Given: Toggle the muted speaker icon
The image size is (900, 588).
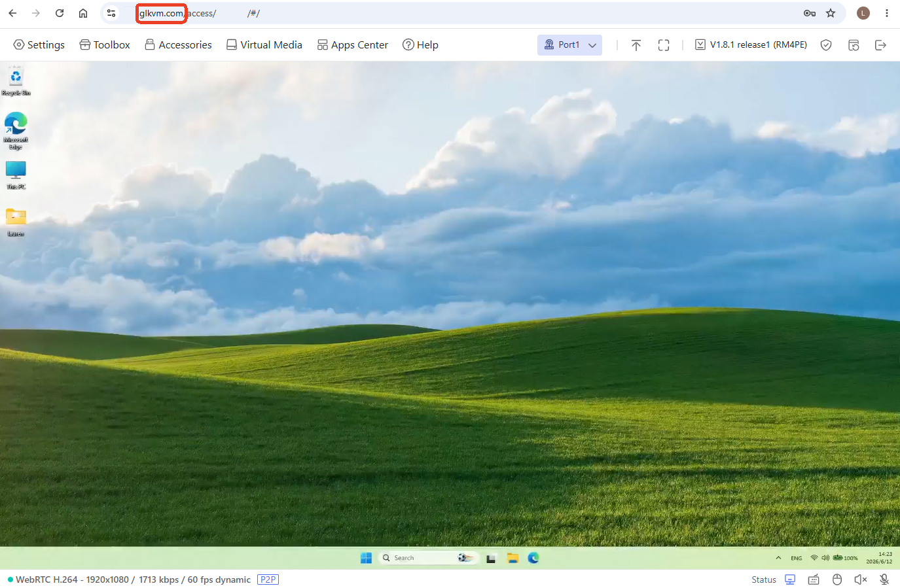Looking at the screenshot, I should pyautogui.click(x=861, y=579).
